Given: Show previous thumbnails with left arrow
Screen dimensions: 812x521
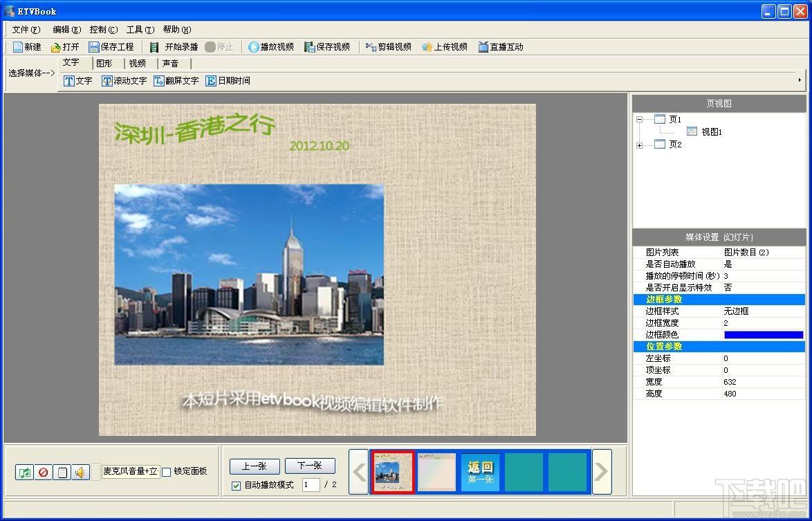Looking at the screenshot, I should (359, 472).
